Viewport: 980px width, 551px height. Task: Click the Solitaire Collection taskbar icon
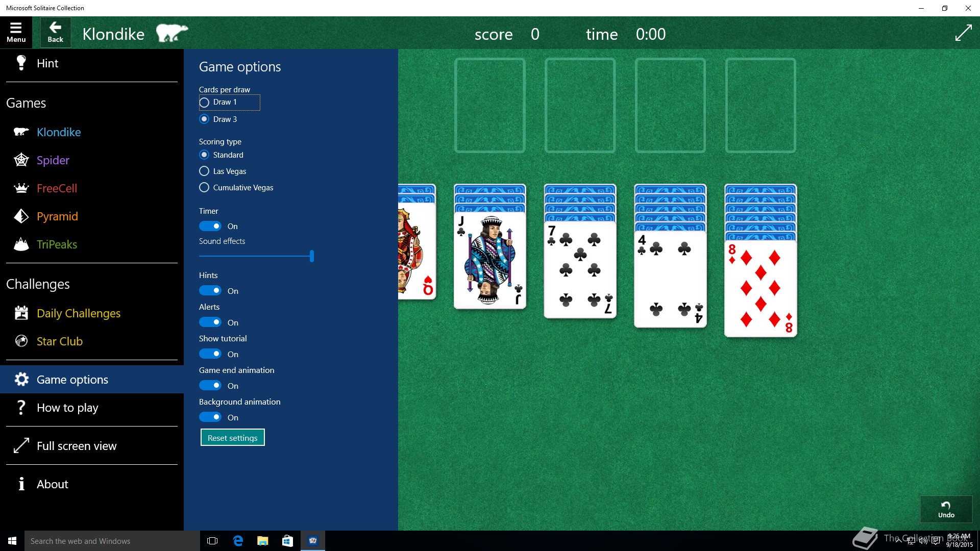click(x=312, y=541)
